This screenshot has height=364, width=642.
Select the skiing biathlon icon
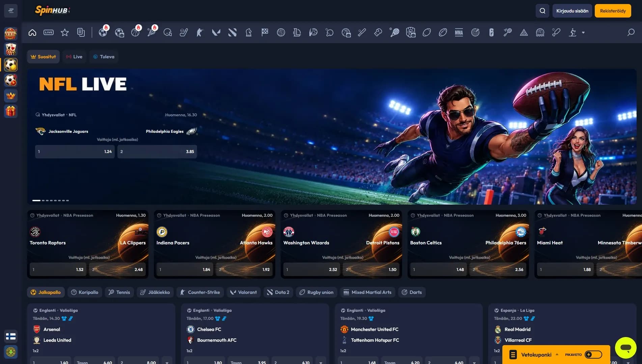pyautogui.click(x=573, y=33)
